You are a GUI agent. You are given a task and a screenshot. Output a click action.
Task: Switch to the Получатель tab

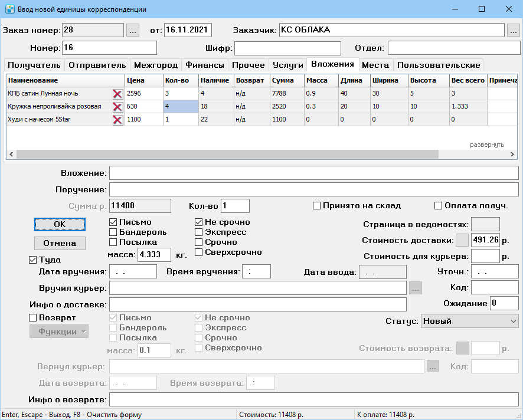[34, 65]
